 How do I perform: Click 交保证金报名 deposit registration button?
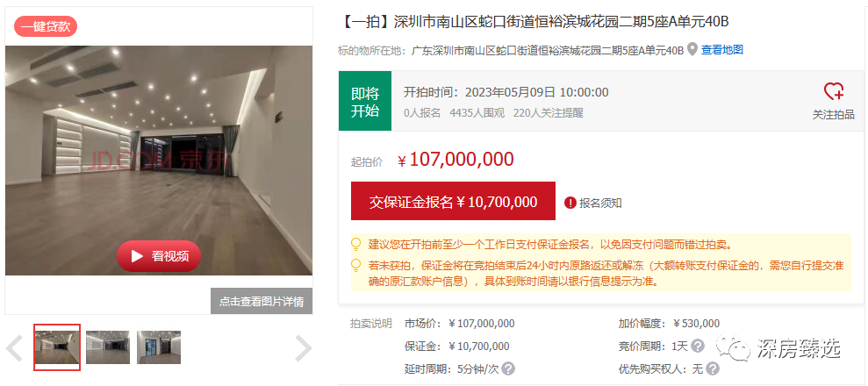(x=453, y=201)
